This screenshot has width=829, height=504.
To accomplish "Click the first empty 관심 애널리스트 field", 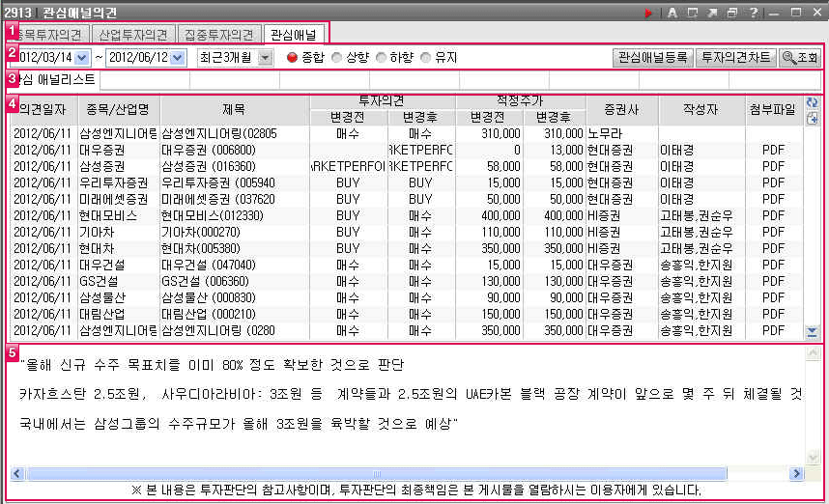I will point(144,80).
